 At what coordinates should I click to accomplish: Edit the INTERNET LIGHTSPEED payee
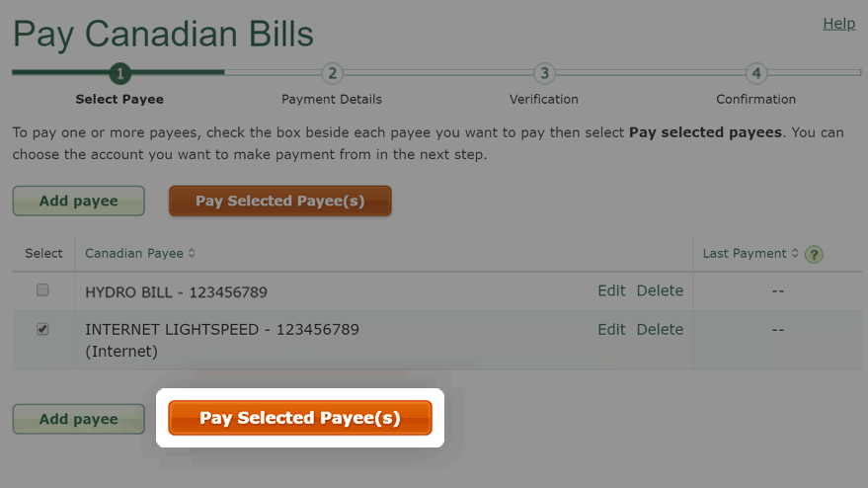611,330
